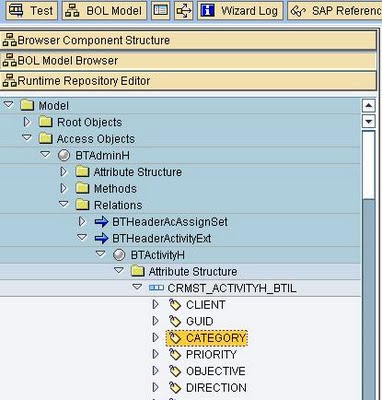Click the arrows navigation icon button
This screenshot has height=400, width=382.
184,11
